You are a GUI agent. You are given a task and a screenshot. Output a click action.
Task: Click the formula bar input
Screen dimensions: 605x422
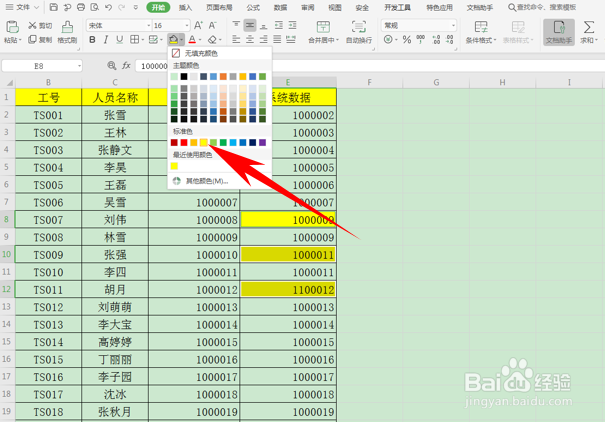click(370, 66)
